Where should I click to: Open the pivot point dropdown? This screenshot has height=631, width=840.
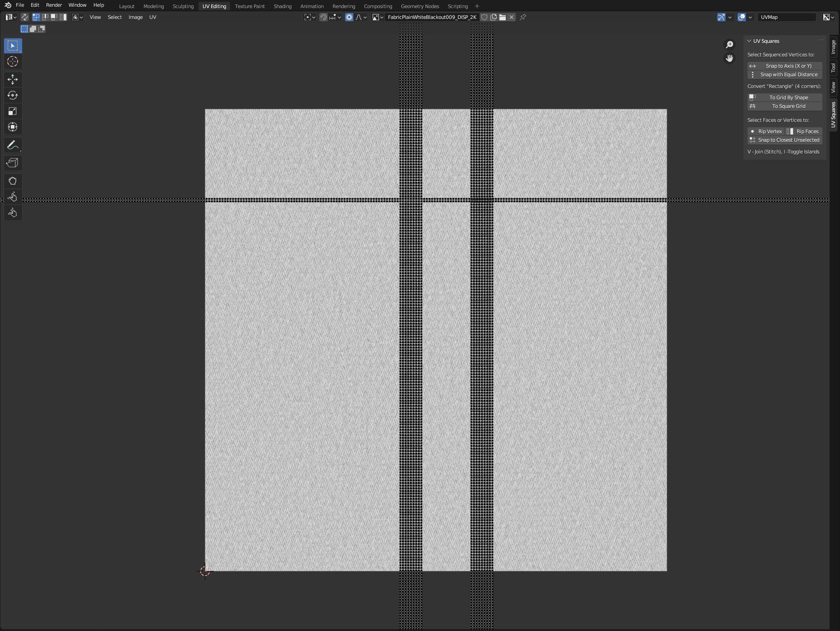(x=309, y=17)
